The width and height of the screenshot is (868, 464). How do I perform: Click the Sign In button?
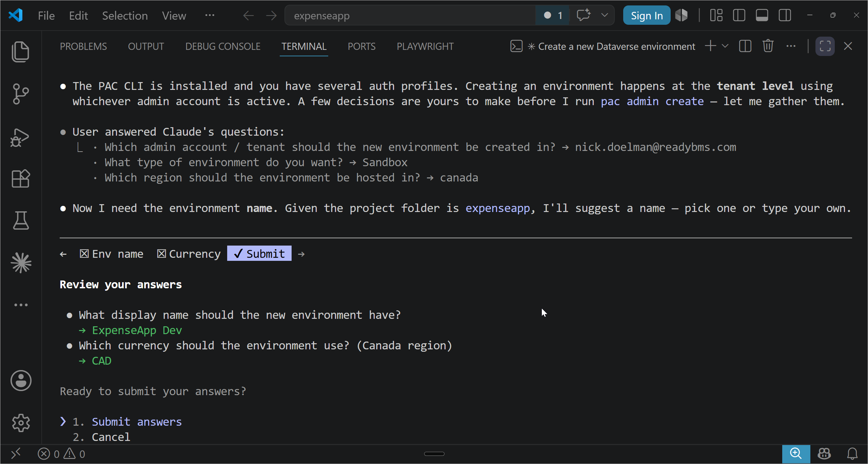[647, 16]
